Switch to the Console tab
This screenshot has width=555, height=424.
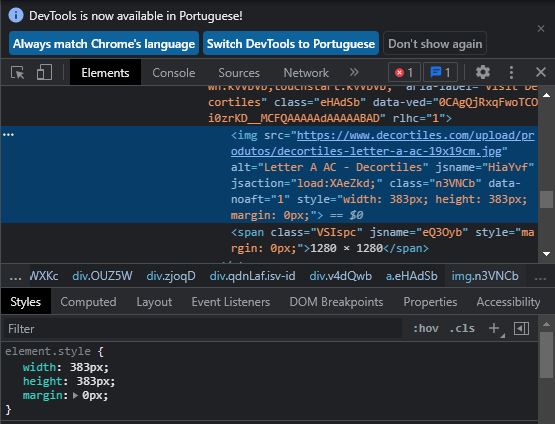coord(173,73)
